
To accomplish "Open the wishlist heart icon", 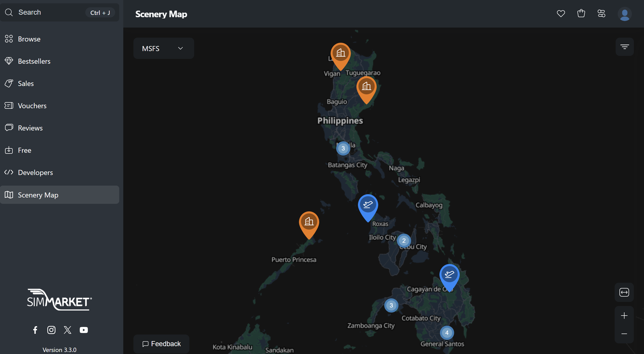I will (x=561, y=13).
